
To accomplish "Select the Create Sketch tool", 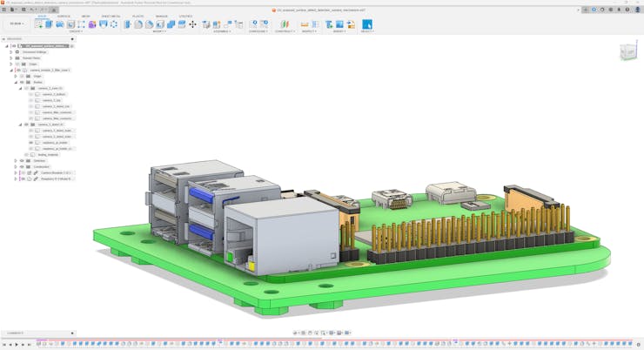I will click(x=38, y=24).
